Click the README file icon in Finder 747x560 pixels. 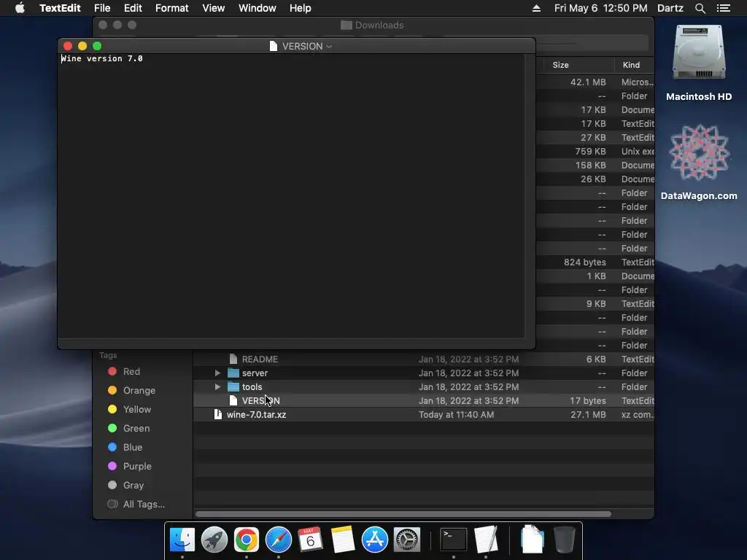[x=233, y=359]
